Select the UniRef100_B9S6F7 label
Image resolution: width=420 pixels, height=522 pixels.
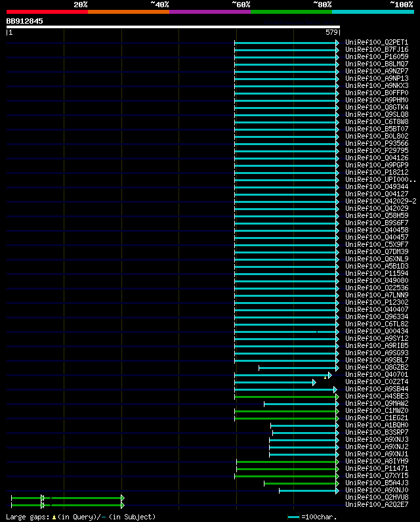click(x=377, y=223)
